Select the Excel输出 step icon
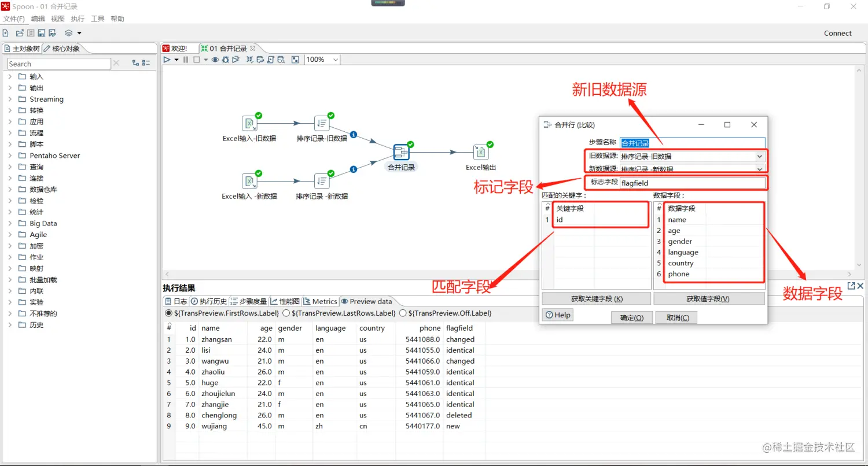This screenshot has height=466, width=868. click(481, 152)
